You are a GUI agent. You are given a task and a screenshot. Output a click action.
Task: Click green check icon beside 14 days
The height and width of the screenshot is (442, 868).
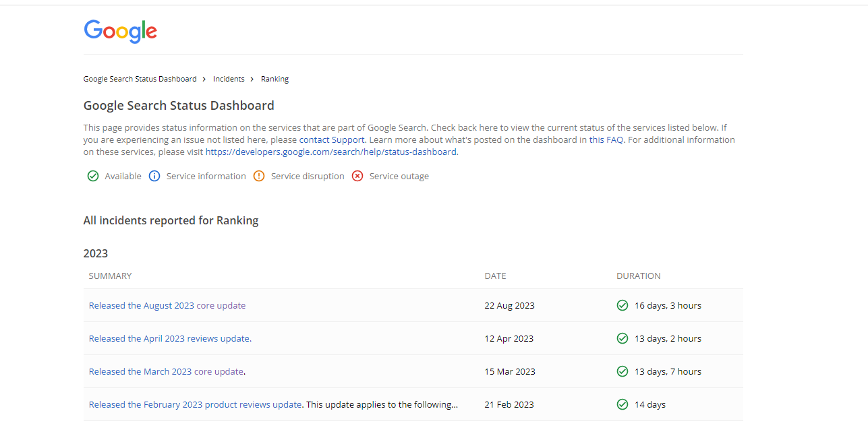[623, 404]
